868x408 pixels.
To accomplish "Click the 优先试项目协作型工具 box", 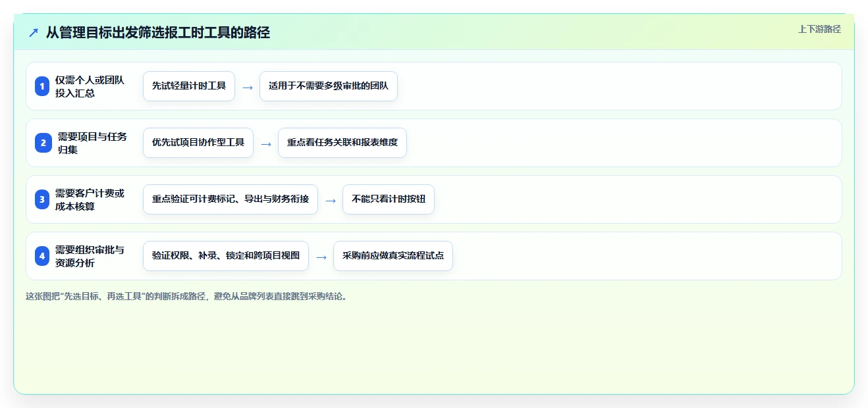I will click(x=198, y=143).
